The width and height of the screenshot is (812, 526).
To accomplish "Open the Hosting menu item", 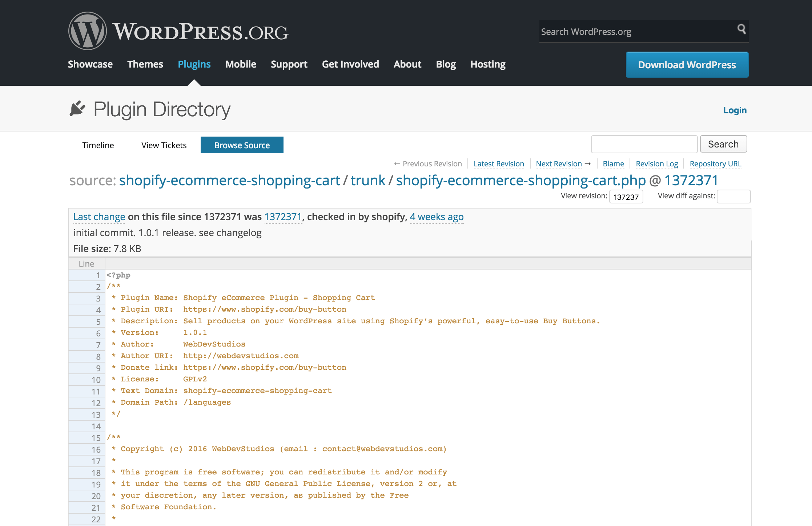I will coord(488,64).
